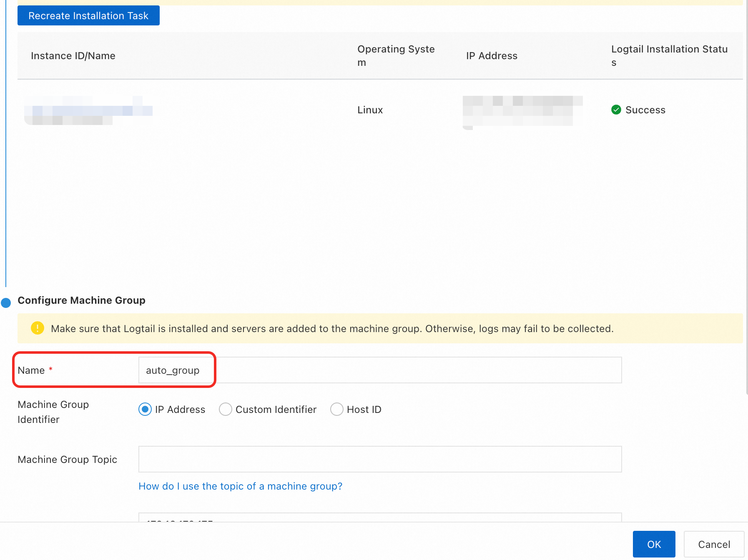Click the blurred IP address cell
The width and height of the screenshot is (748, 560).
[522, 112]
